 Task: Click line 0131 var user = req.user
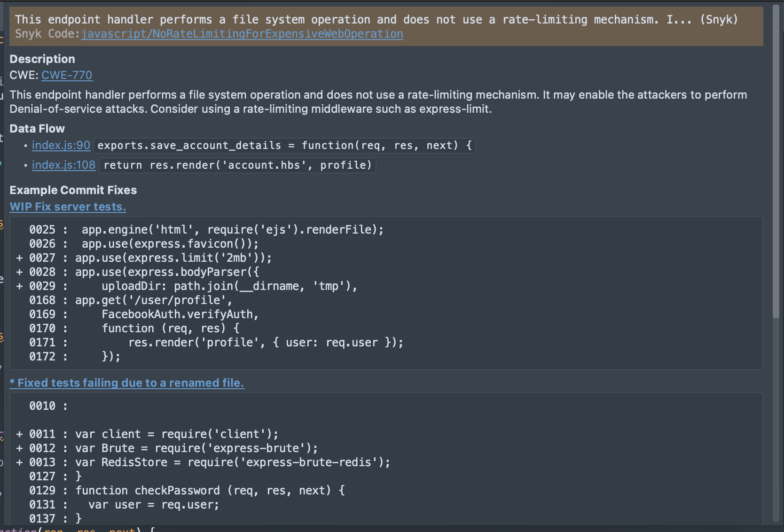point(124,505)
